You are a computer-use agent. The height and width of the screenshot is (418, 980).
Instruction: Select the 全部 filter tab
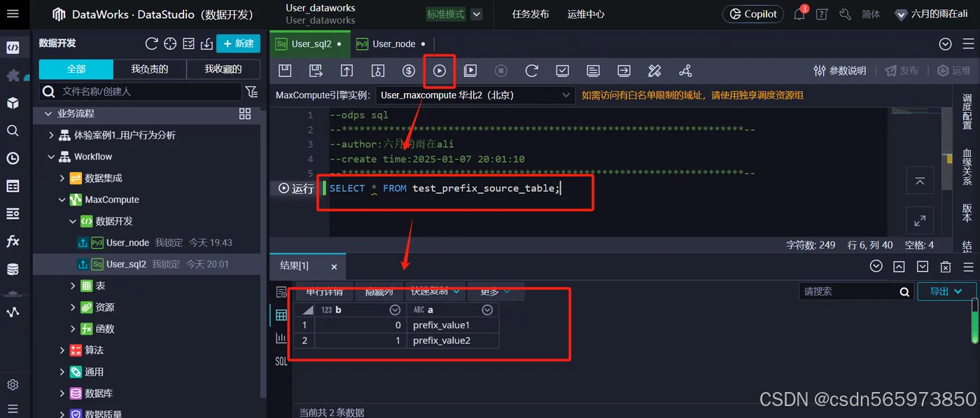pyautogui.click(x=76, y=69)
